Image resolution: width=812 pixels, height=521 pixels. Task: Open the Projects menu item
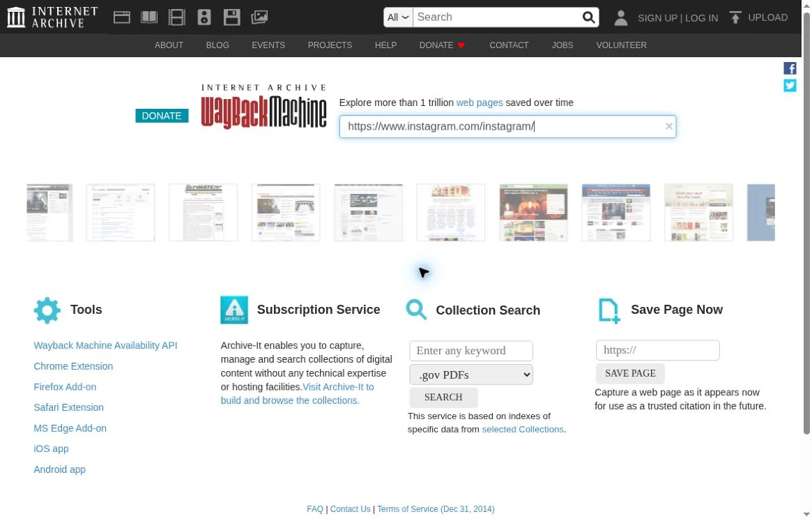330,45
